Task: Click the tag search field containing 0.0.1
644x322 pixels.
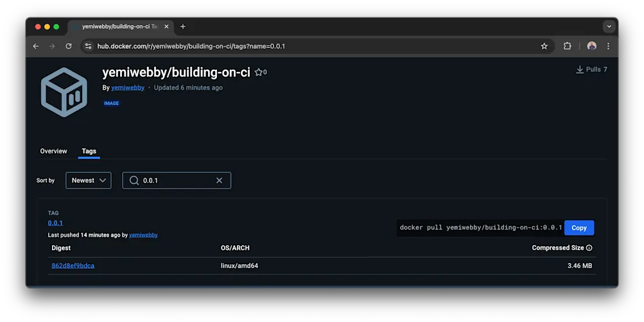Action: (x=177, y=180)
